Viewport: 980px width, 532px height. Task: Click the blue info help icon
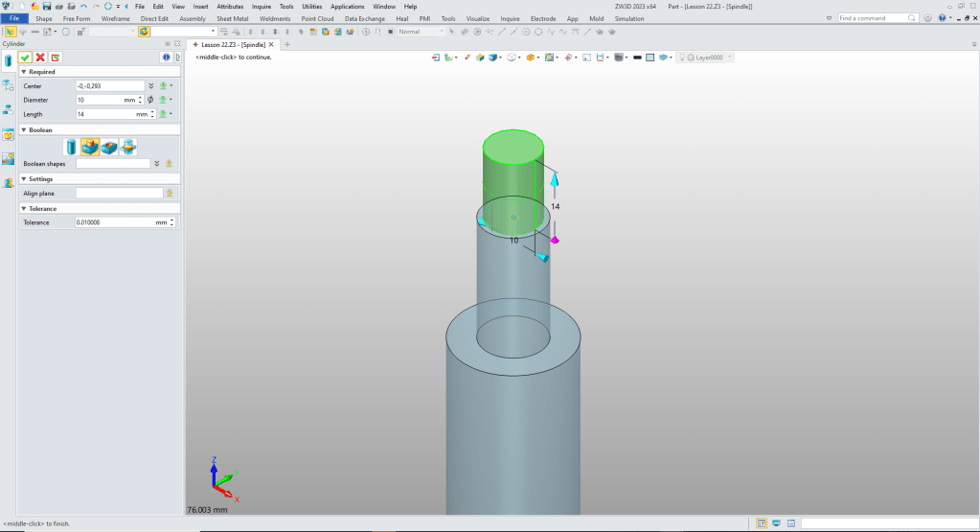(x=165, y=58)
